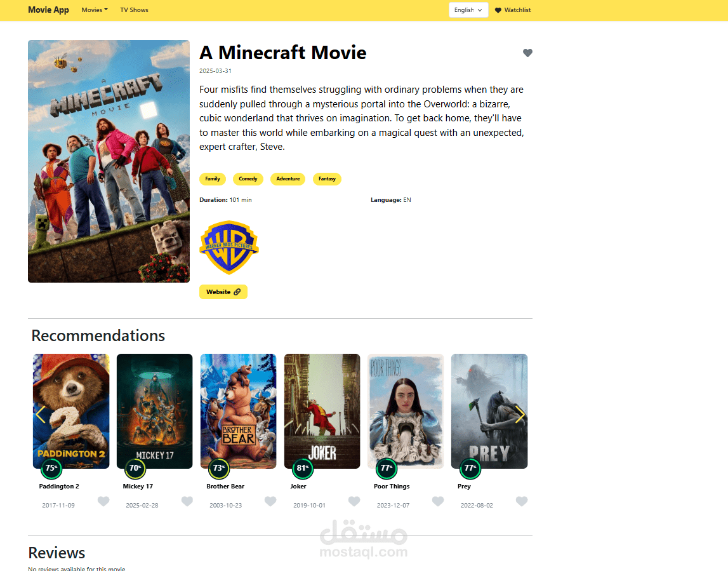This screenshot has height=571, width=728.
Task: Click the Duration: 101 min text
Action: point(226,200)
